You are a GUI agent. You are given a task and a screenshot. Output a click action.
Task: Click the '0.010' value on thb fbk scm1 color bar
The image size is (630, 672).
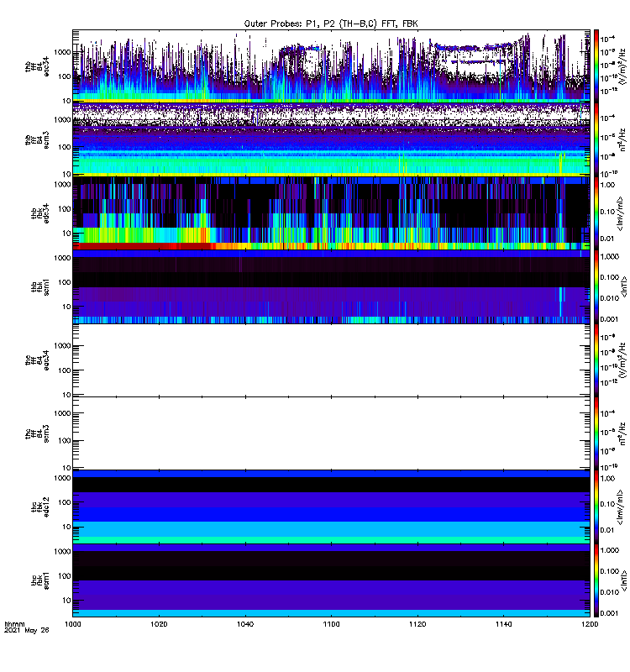pos(610,298)
